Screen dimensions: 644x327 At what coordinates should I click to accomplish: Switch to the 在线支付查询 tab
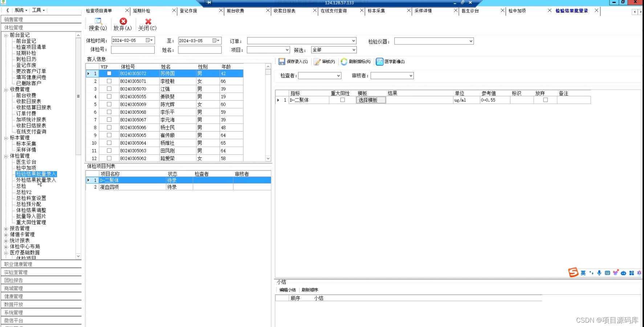pyautogui.click(x=333, y=11)
